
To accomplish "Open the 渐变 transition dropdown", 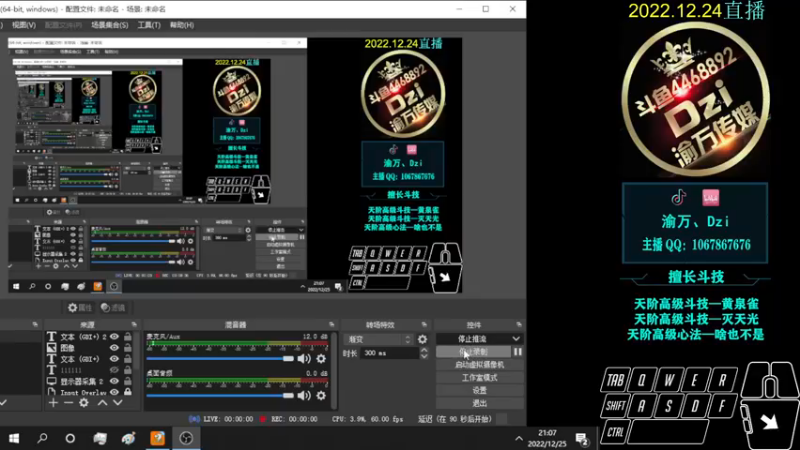I will click(379, 339).
